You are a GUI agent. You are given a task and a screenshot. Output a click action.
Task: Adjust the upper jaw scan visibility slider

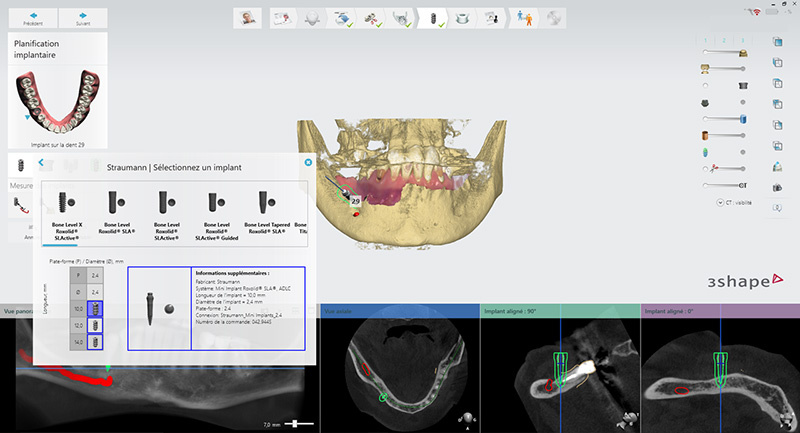click(726, 53)
